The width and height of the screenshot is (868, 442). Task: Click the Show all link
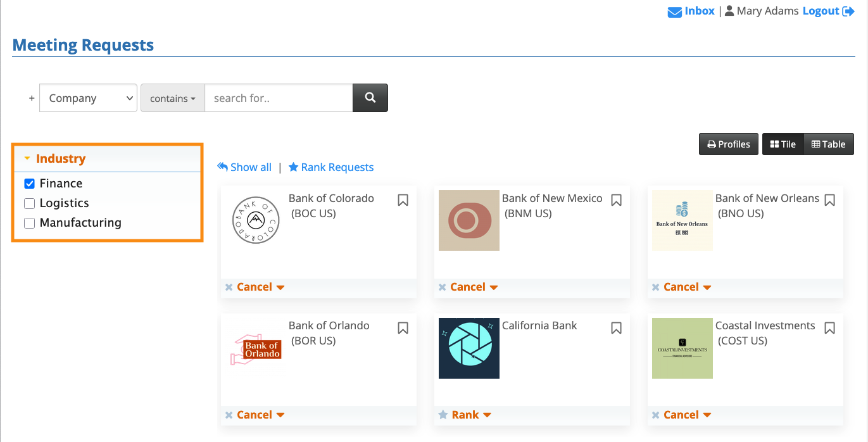[244, 167]
